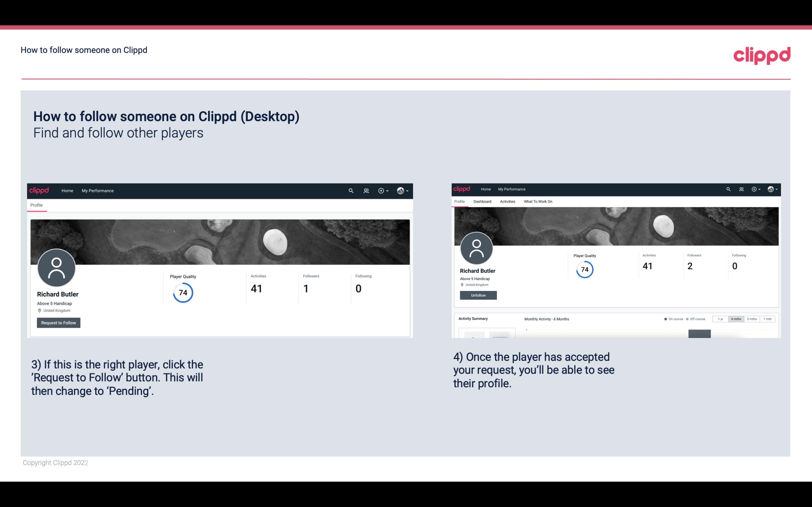Click the Clippd home navigation icon
The image size is (812, 507).
coord(39,190)
